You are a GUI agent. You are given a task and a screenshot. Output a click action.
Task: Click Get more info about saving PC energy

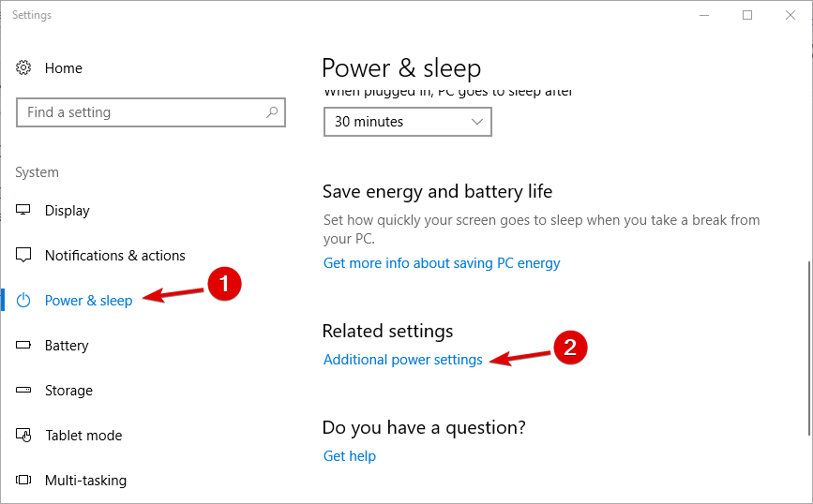point(442,263)
